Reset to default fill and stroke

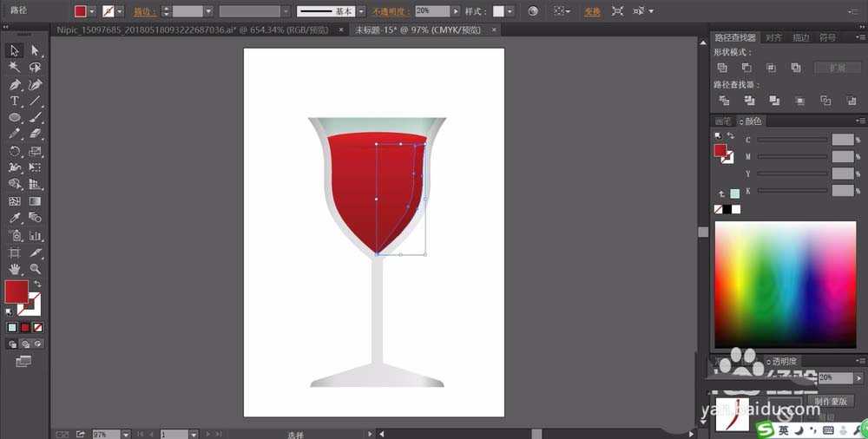(9, 311)
